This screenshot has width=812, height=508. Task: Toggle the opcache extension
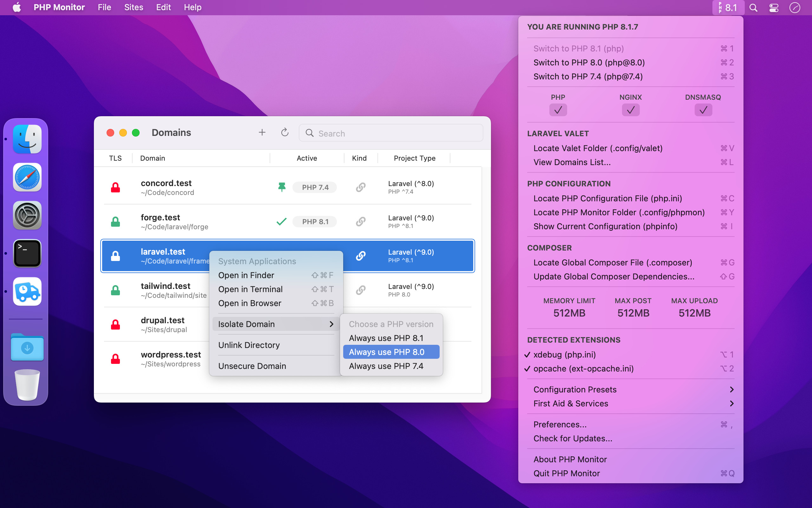(631, 369)
